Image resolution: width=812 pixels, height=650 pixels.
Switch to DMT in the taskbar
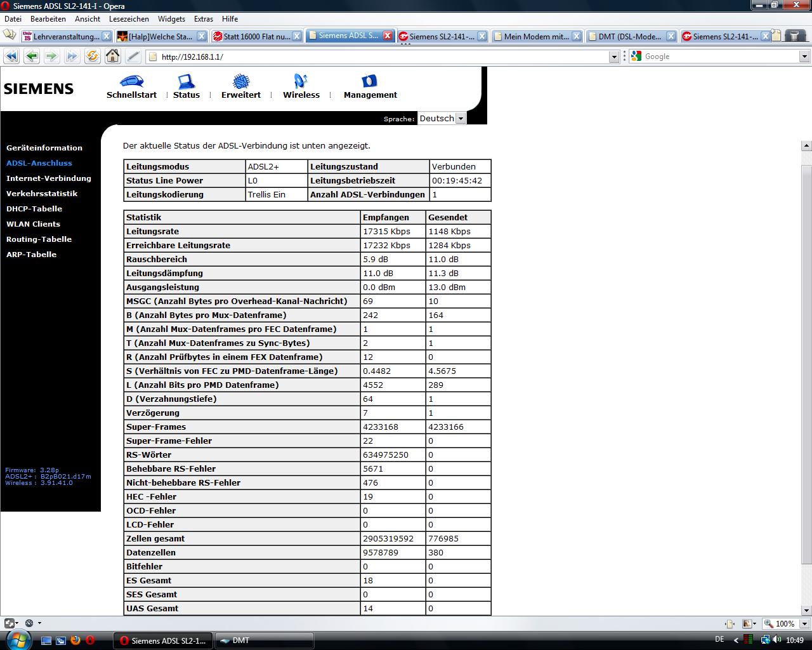click(263, 640)
